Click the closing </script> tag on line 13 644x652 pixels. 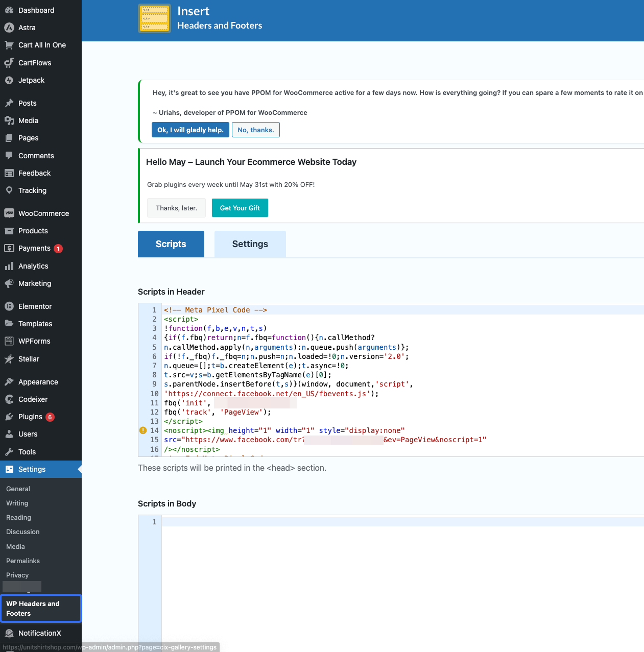pyautogui.click(x=183, y=421)
